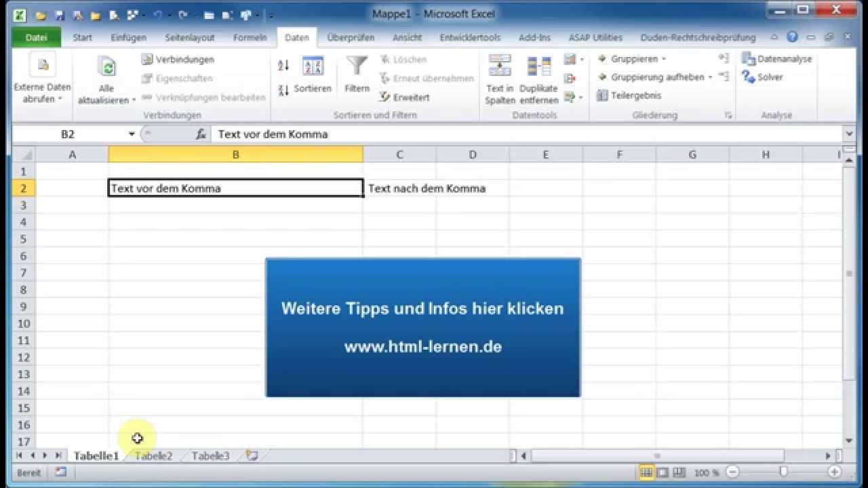This screenshot has width=868, height=488.
Task: Click the insert function fx icon
Action: pyautogui.click(x=201, y=134)
